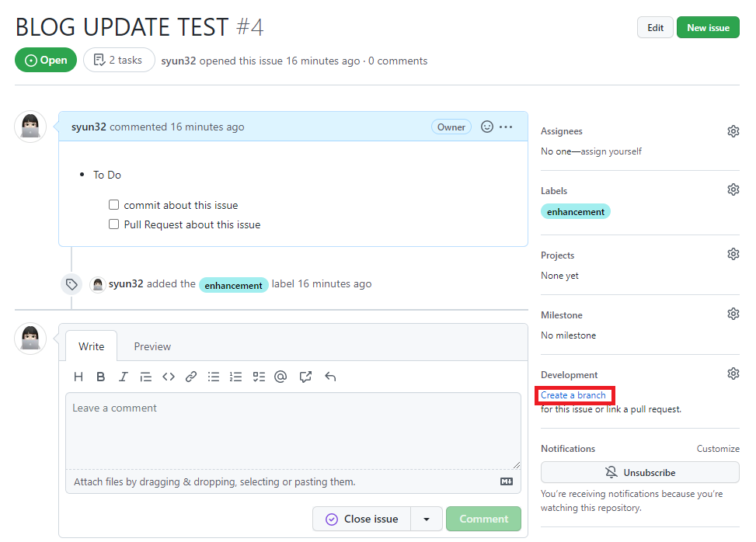Click syun32's avatar beside the first comment
The image size is (756, 542).
[x=30, y=127]
